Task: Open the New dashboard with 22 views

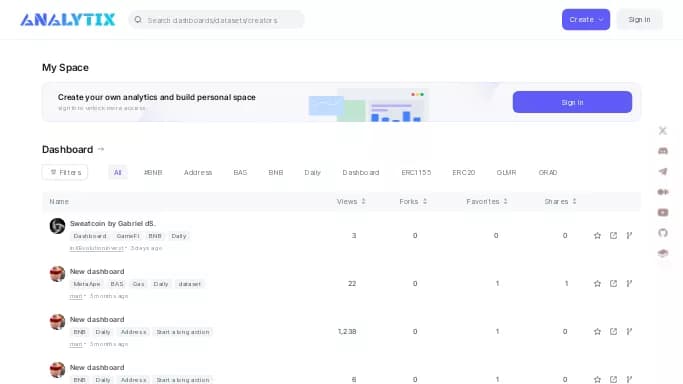Action: click(x=97, y=271)
